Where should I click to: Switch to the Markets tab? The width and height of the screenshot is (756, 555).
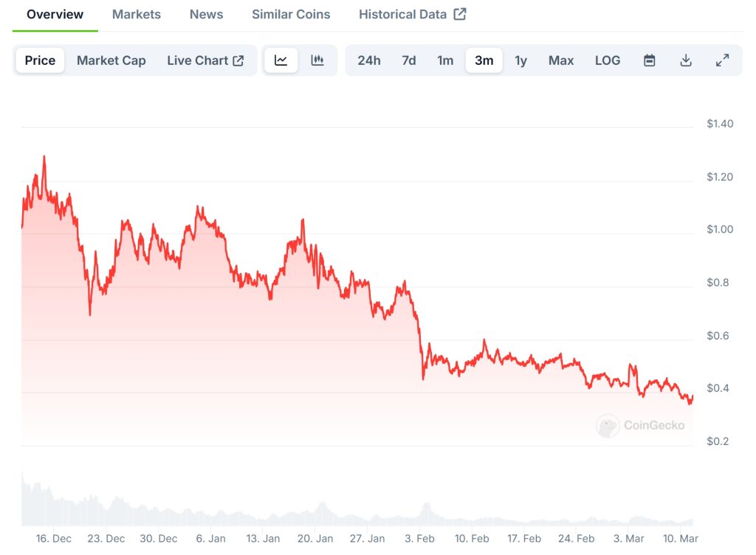(136, 13)
